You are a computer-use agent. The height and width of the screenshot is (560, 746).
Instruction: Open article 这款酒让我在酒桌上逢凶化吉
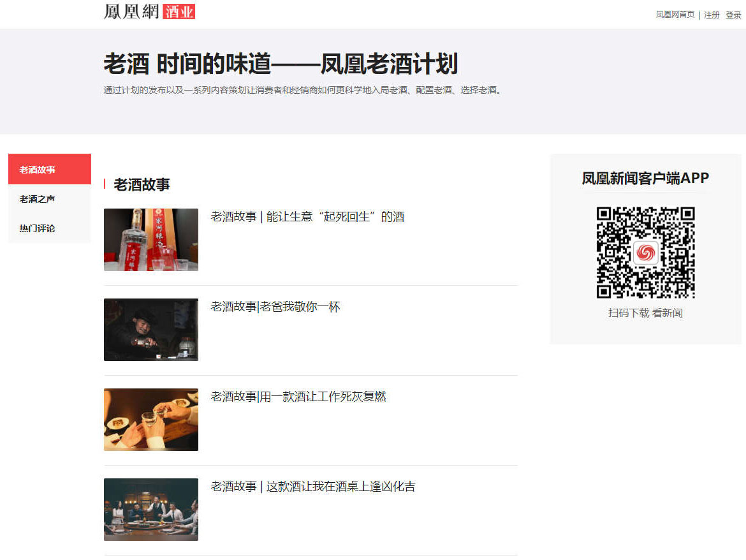tap(313, 486)
